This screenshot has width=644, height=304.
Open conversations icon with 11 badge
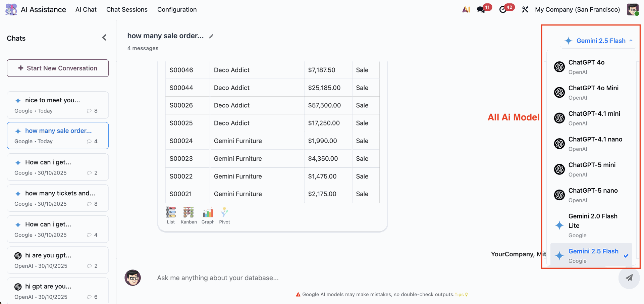[x=481, y=9]
